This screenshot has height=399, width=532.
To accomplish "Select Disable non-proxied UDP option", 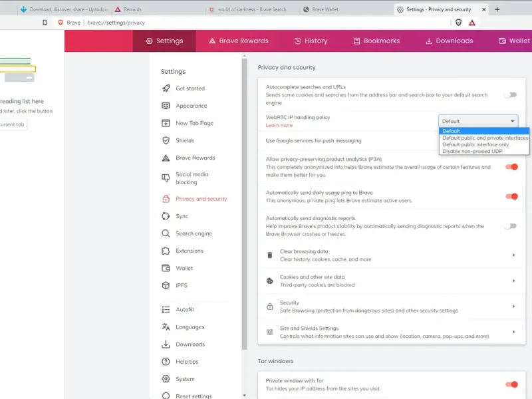I will pyautogui.click(x=484, y=152).
